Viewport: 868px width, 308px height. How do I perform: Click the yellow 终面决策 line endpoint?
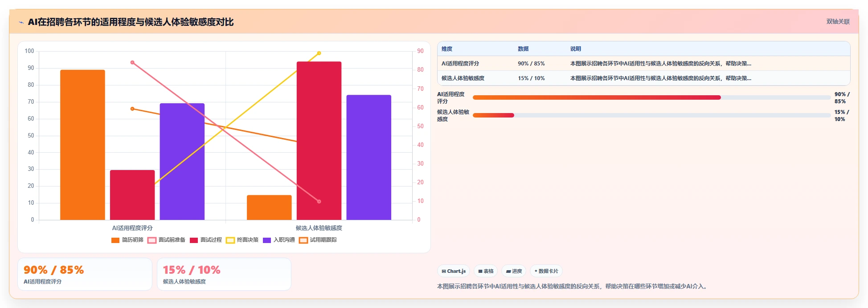coord(319,53)
